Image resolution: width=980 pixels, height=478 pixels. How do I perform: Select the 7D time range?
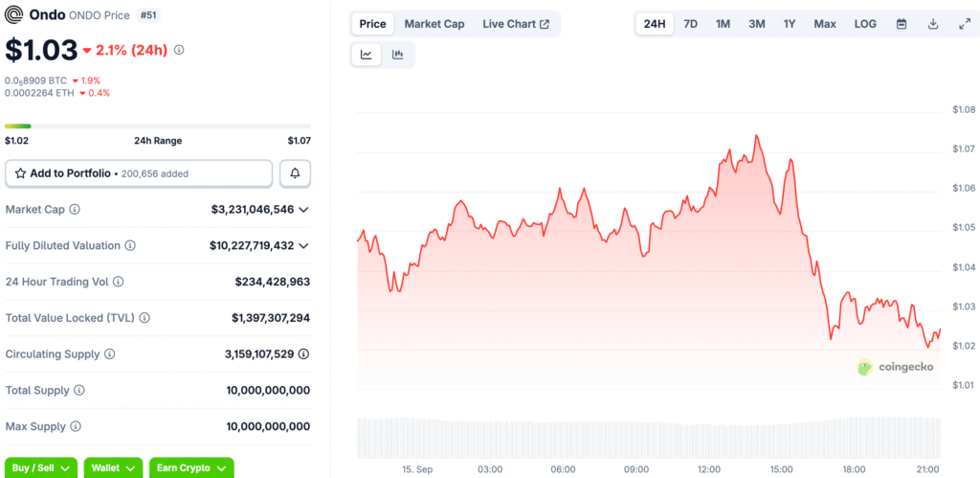tap(690, 24)
